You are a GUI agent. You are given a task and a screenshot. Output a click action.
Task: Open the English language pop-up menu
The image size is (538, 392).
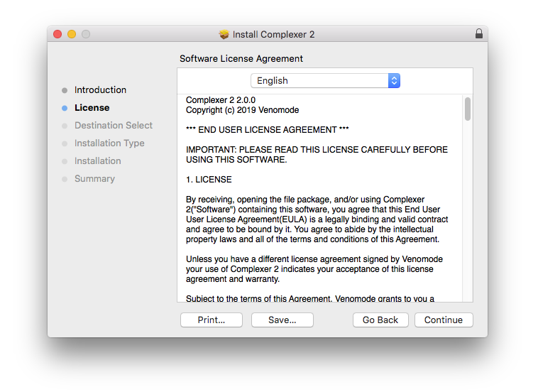(324, 81)
